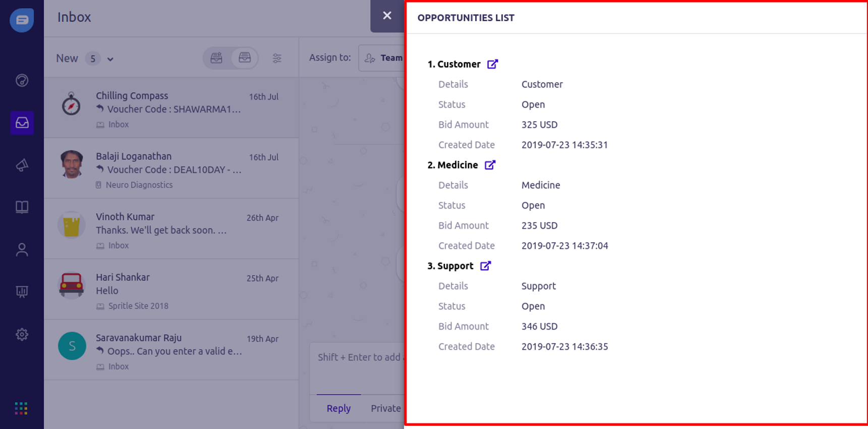
Task: Open the Support opportunity external link icon
Action: [x=485, y=266]
